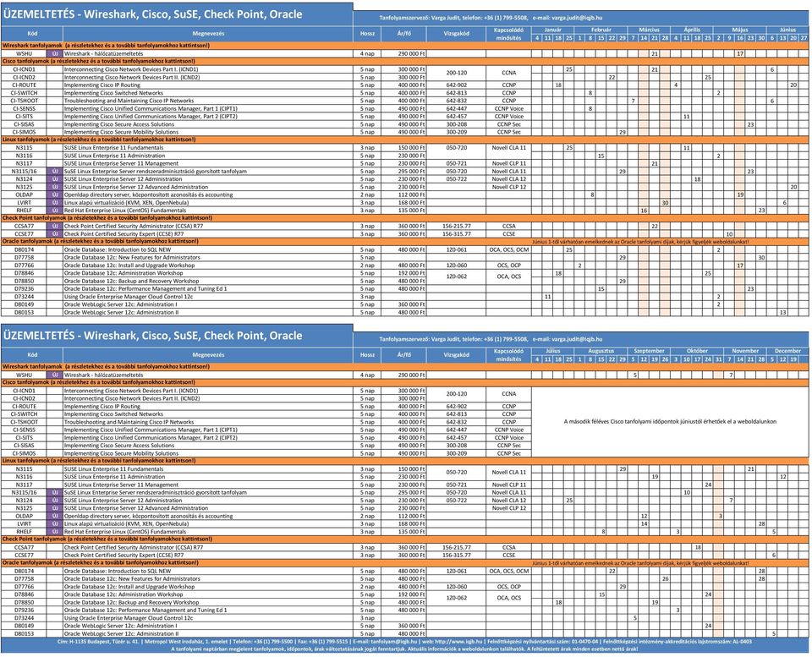
Task: Click date "18" in CCSA77 row, Október column
Action: [698, 547]
